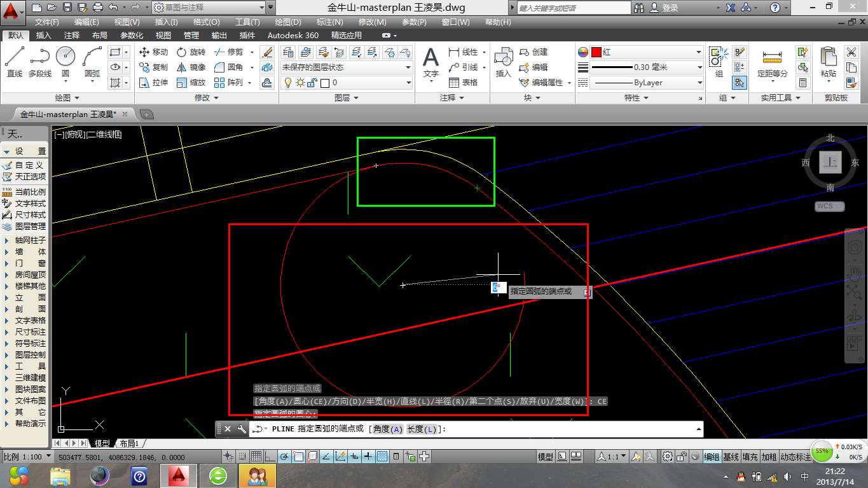Click the 定距等分 (Measure) tool

pos(773,62)
